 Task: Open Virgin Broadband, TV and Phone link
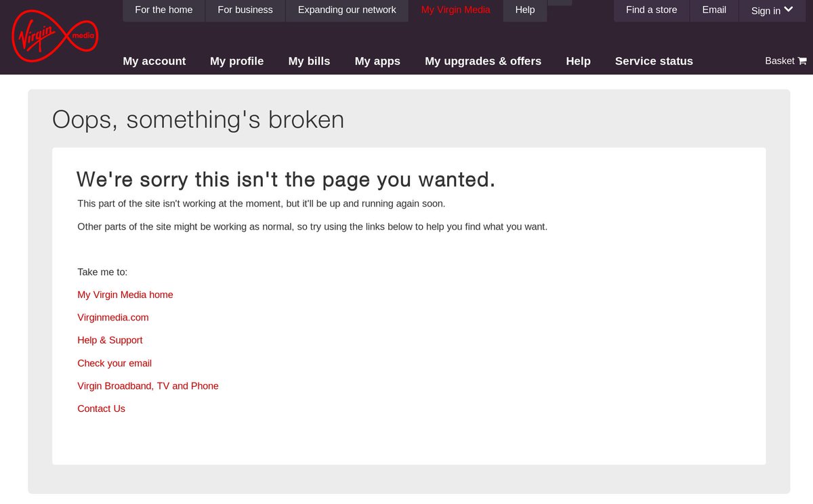tap(148, 386)
